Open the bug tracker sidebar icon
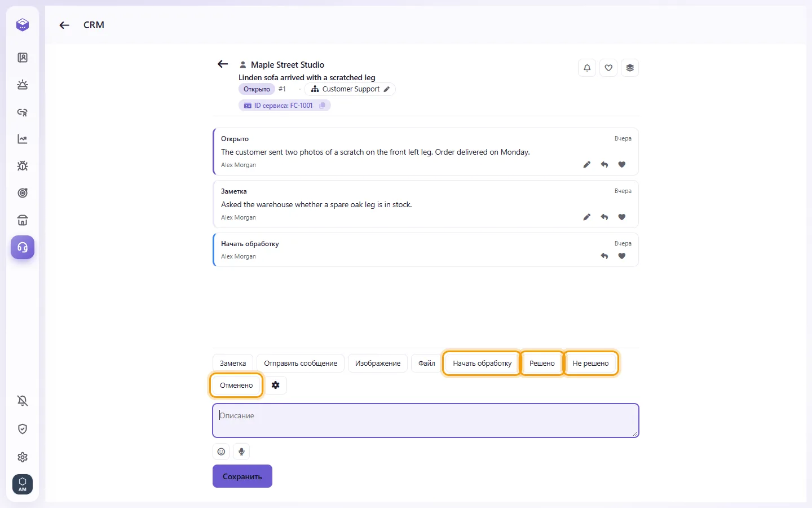The height and width of the screenshot is (508, 812). pyautogui.click(x=23, y=166)
